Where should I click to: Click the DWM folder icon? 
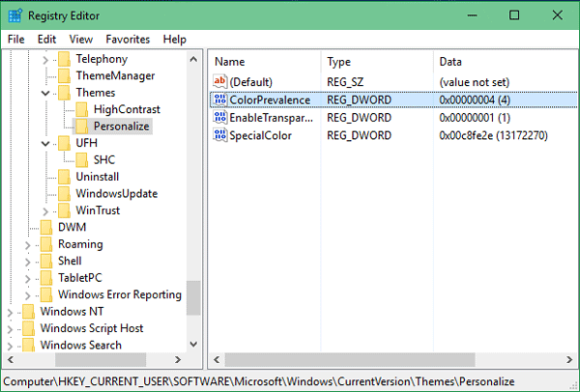click(47, 227)
